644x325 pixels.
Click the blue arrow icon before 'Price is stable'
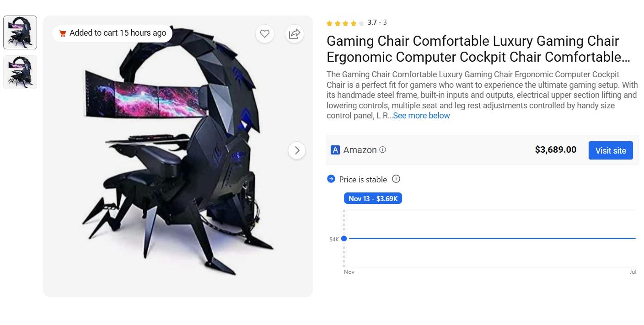tap(330, 179)
